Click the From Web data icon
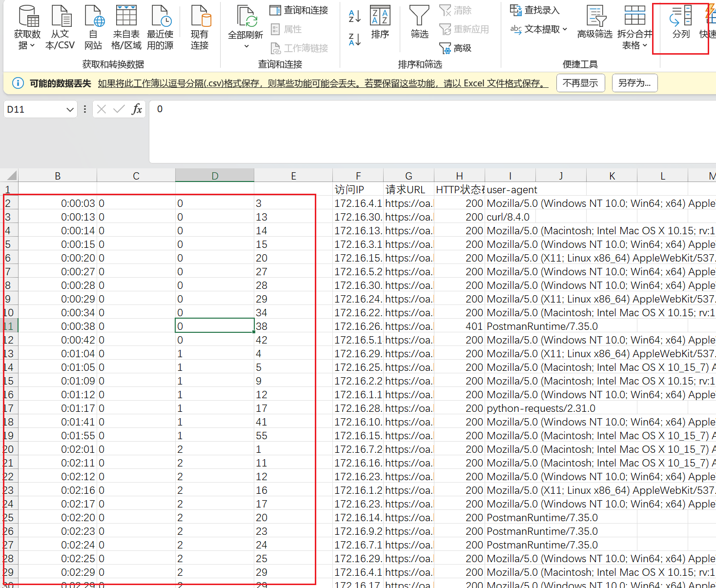 [93, 17]
